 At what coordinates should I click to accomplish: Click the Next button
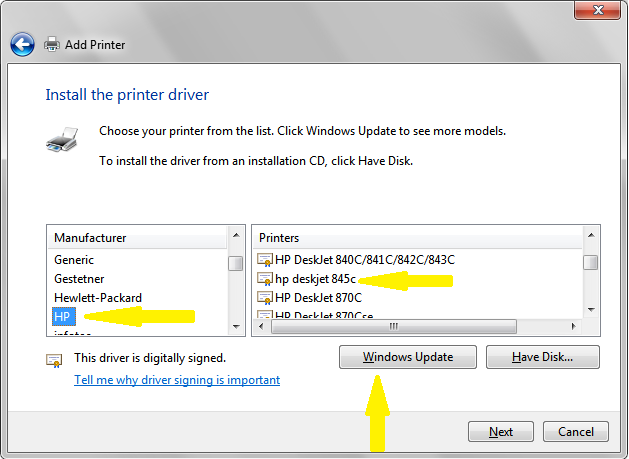pyautogui.click(x=501, y=432)
